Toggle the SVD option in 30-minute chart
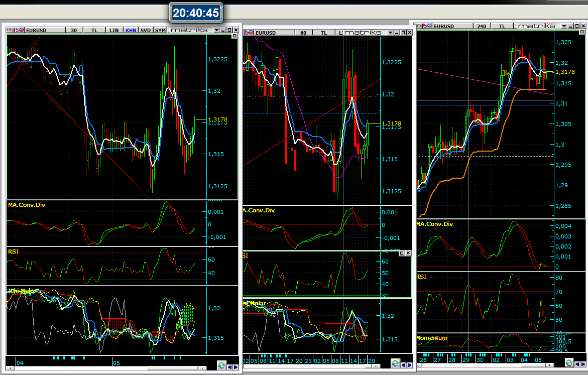Viewport: 588px width, 375px height. point(146,30)
